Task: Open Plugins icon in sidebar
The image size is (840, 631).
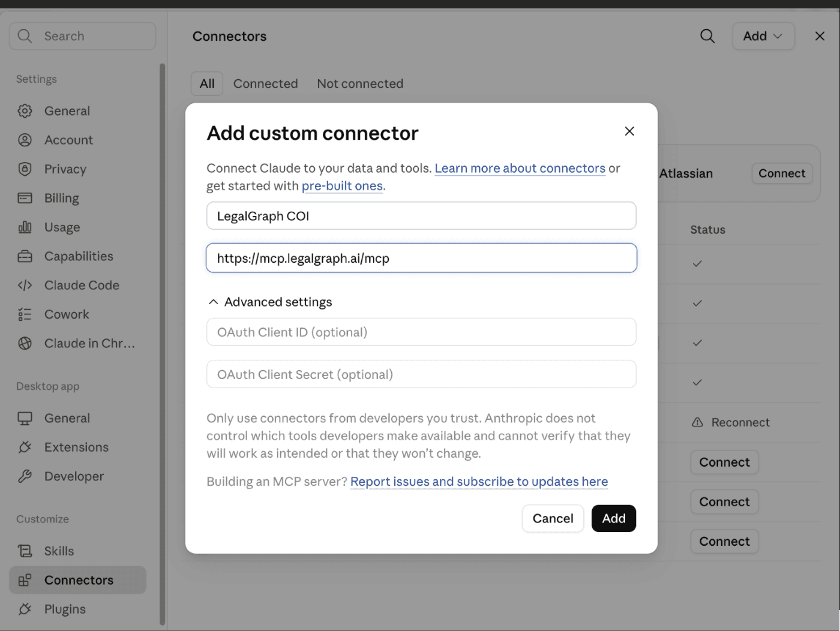Action: 25,609
